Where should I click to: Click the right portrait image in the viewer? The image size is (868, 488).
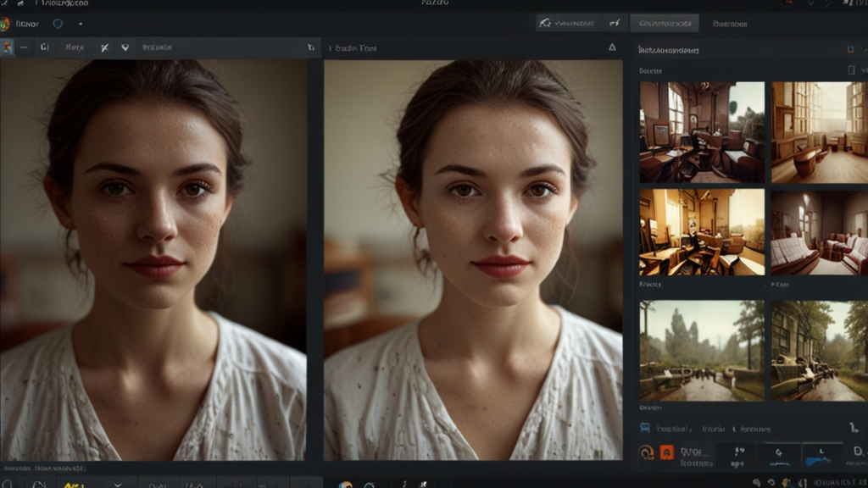point(473,260)
